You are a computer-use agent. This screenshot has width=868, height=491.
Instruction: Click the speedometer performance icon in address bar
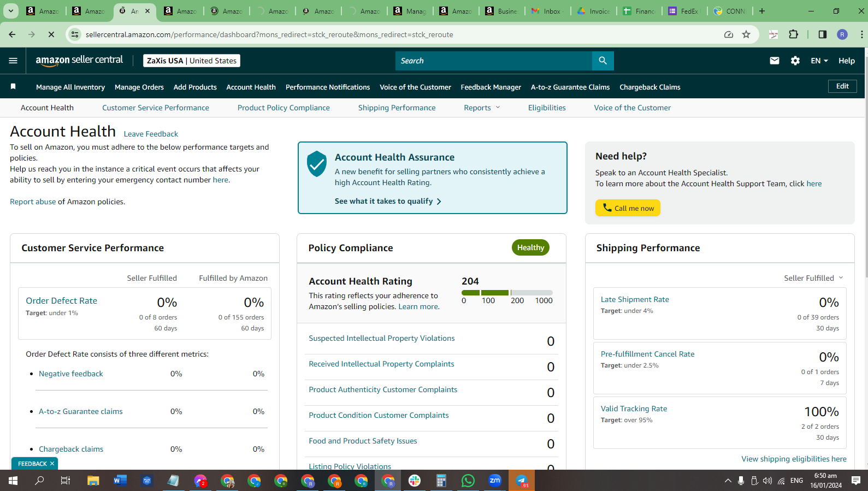[728, 34]
